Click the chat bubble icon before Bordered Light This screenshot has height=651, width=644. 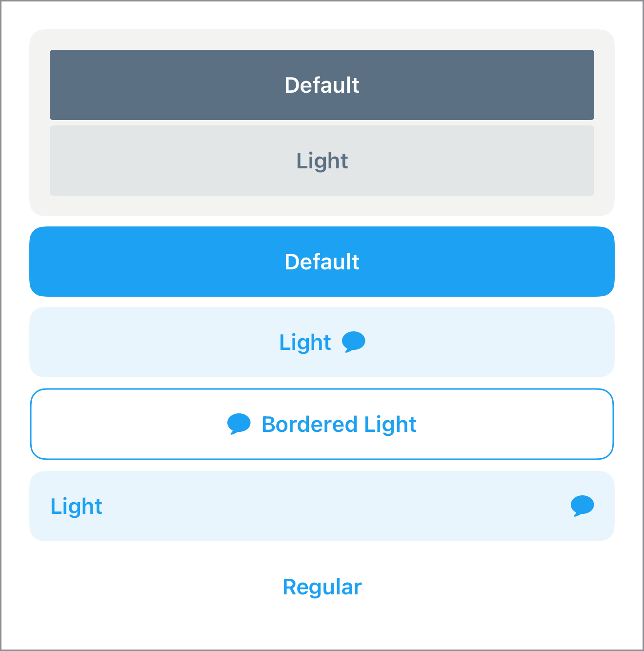tap(239, 424)
